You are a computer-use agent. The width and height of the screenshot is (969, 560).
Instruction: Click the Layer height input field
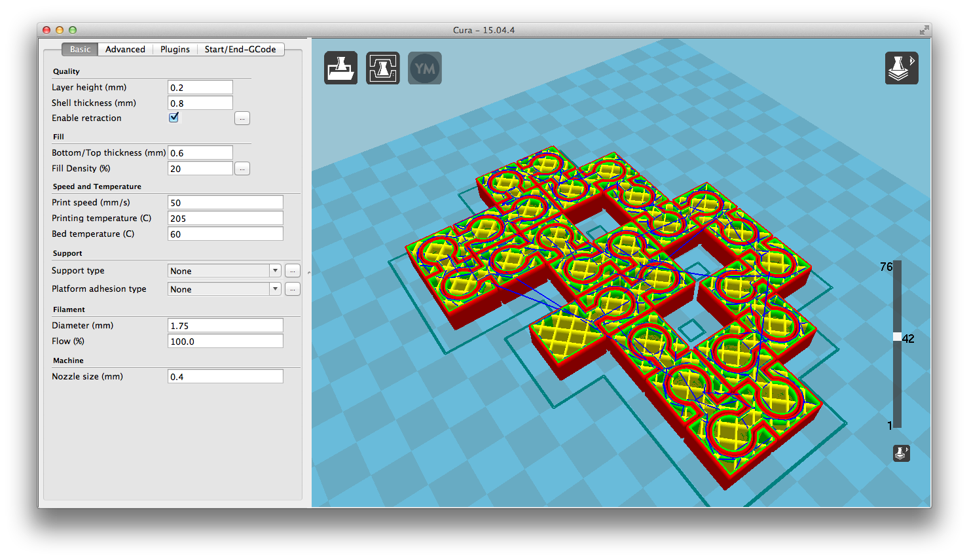(200, 88)
